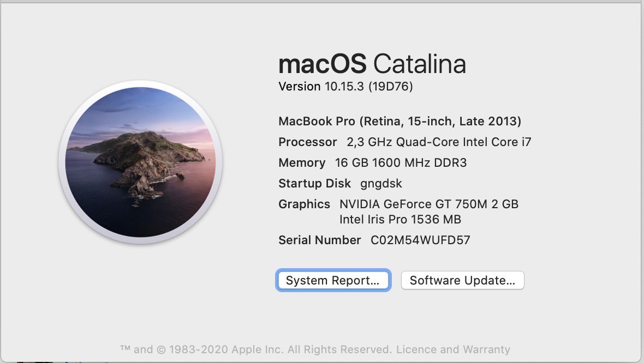
Task: Click the Startup Disk label
Action: 314,183
